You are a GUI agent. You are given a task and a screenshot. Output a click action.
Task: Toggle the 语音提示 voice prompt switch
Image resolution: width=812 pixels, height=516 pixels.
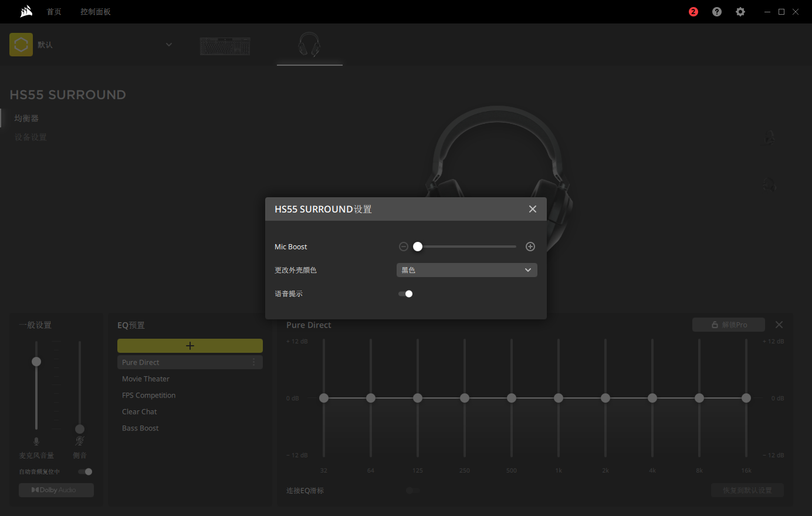[405, 294]
